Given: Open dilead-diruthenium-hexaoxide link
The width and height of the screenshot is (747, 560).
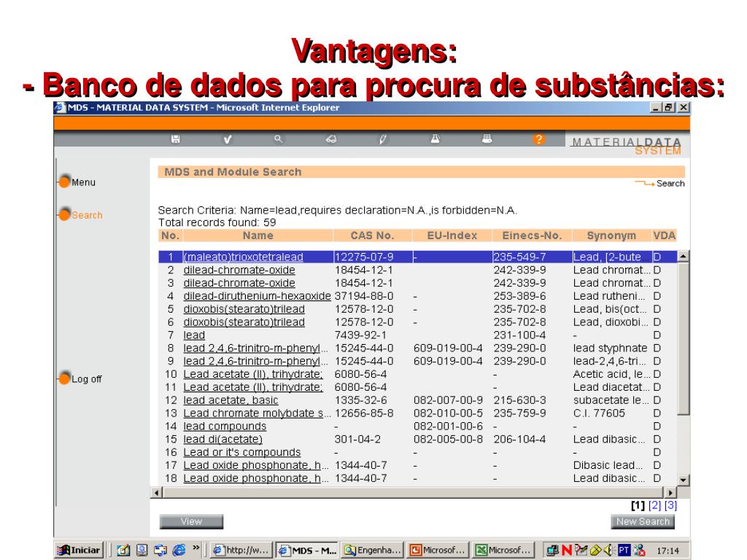Looking at the screenshot, I should pos(258,296).
